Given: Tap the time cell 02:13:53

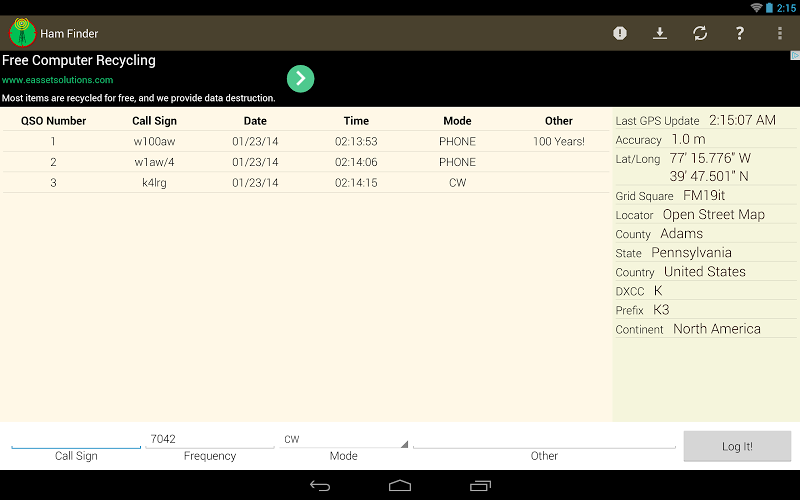Looking at the screenshot, I should [356, 141].
